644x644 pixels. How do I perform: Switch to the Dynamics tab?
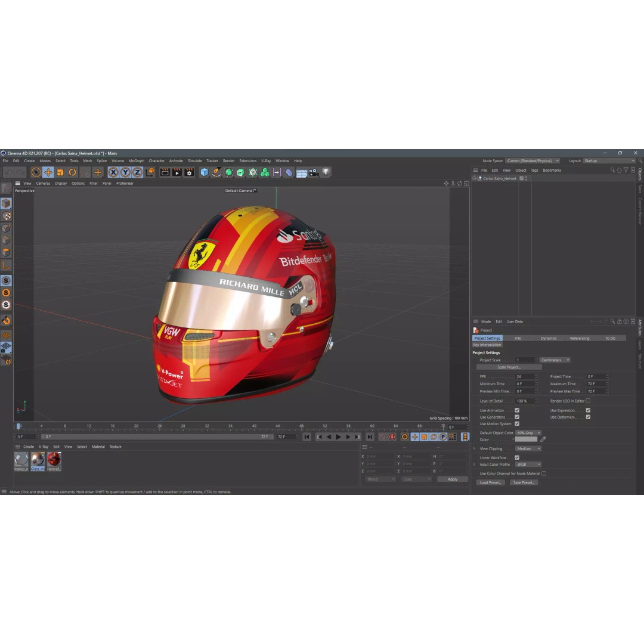pos(549,339)
